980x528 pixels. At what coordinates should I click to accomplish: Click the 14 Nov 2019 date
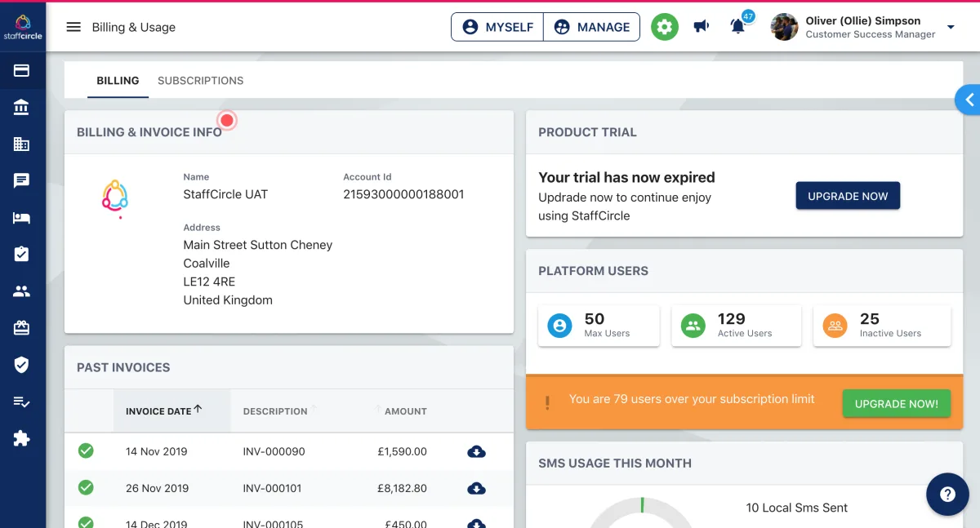point(157,451)
